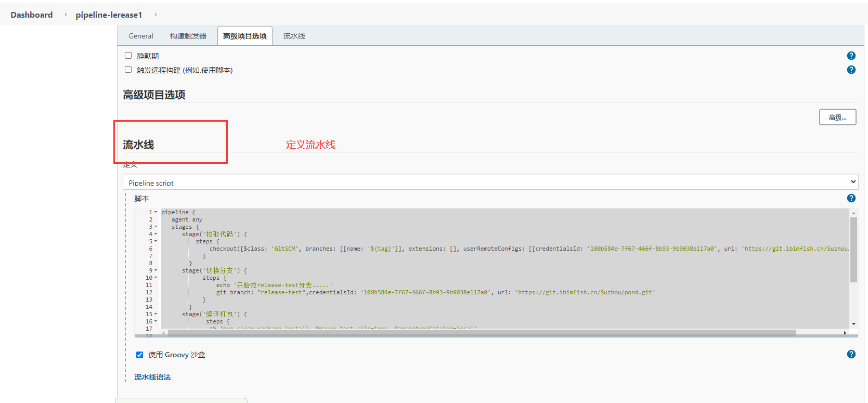868x403 pixels.
Task: Collapse code fold at line 3
Action: tap(156, 227)
